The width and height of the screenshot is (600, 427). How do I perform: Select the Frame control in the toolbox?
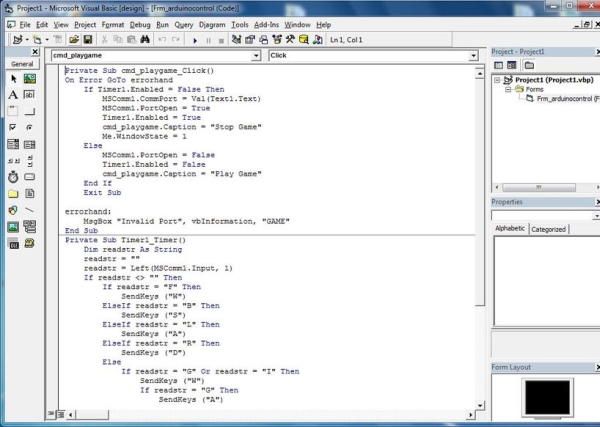13,111
